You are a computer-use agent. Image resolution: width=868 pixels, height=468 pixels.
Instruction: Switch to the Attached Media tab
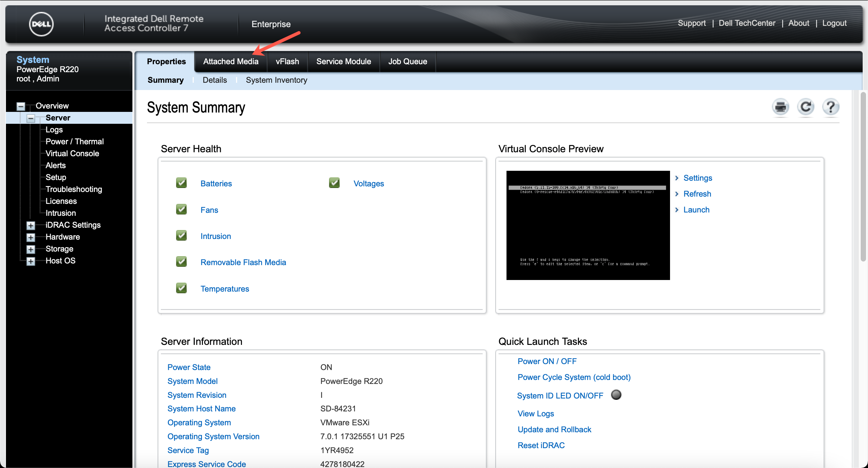(230, 62)
